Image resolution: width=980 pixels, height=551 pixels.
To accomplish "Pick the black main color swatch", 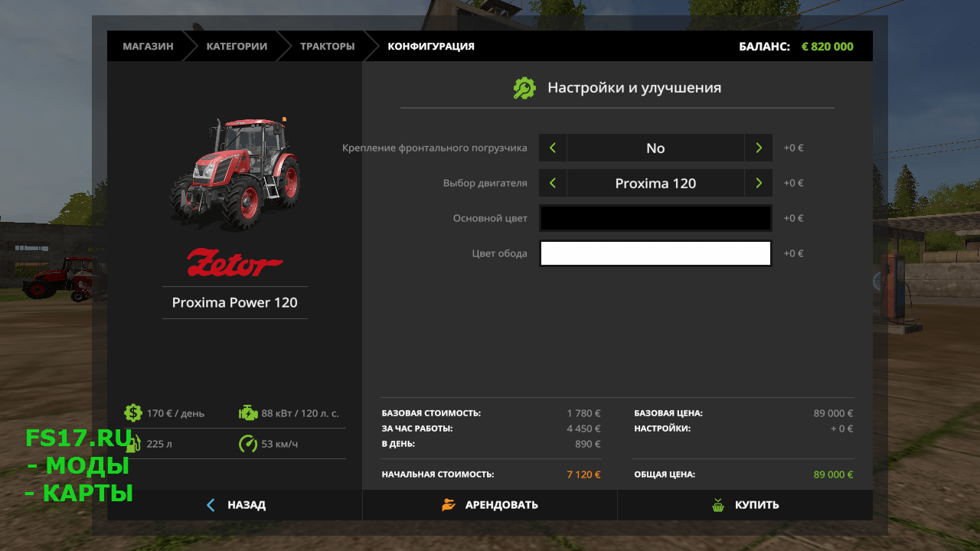I will [x=655, y=218].
